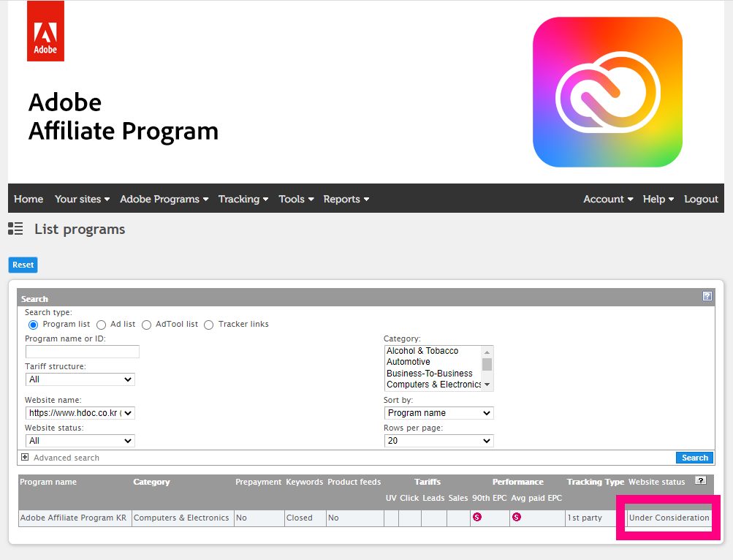Click the Website status column header
733x560 pixels.
pyautogui.click(x=656, y=482)
